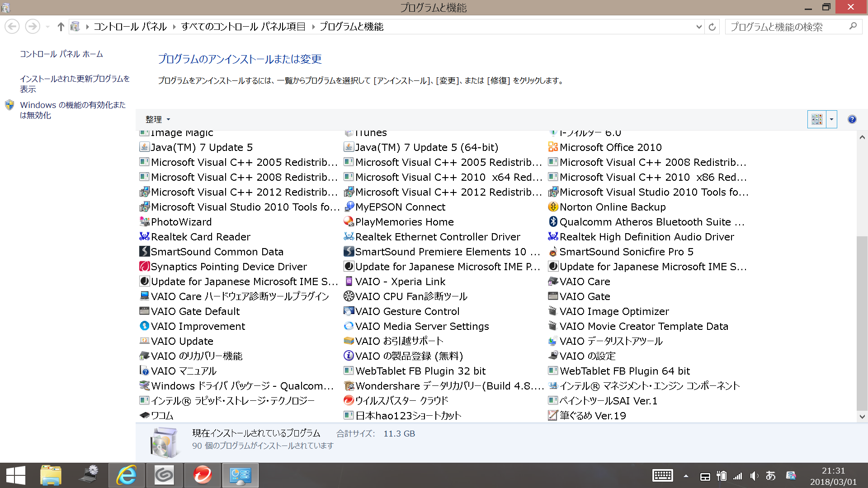Select the PlayMemories Home program icon
The image size is (868, 488).
348,222
